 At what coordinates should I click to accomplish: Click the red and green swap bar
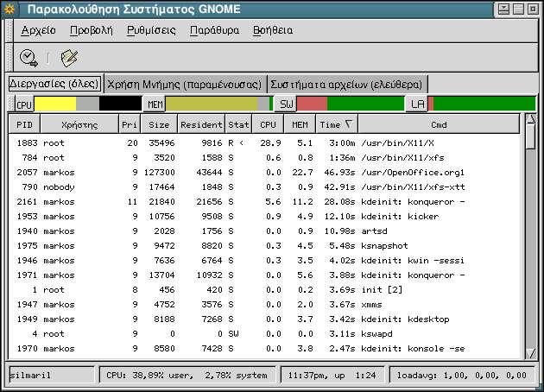[x=351, y=104]
